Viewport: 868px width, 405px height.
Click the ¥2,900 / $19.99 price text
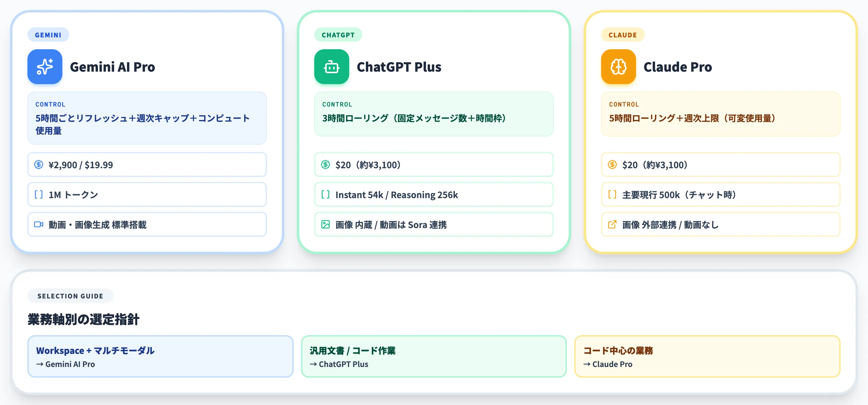tap(81, 165)
